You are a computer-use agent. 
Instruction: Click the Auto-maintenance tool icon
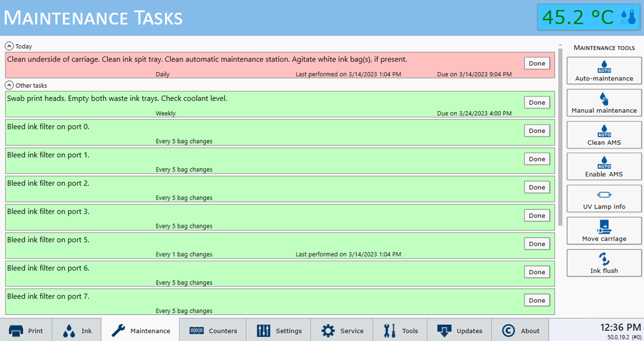coord(604,66)
